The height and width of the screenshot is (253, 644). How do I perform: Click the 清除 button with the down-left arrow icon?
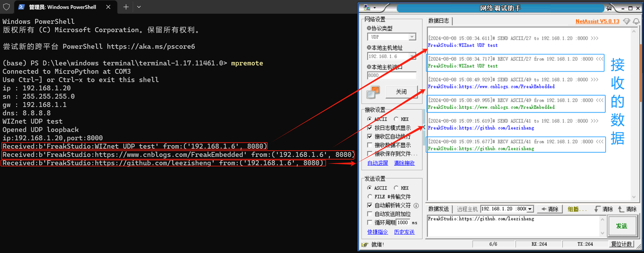(x=603, y=209)
